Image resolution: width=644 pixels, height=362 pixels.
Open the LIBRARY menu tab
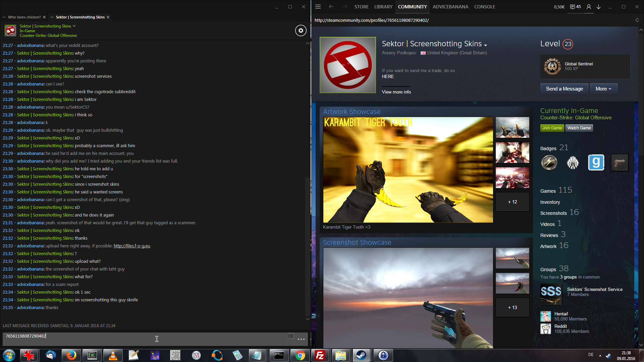pyautogui.click(x=383, y=7)
